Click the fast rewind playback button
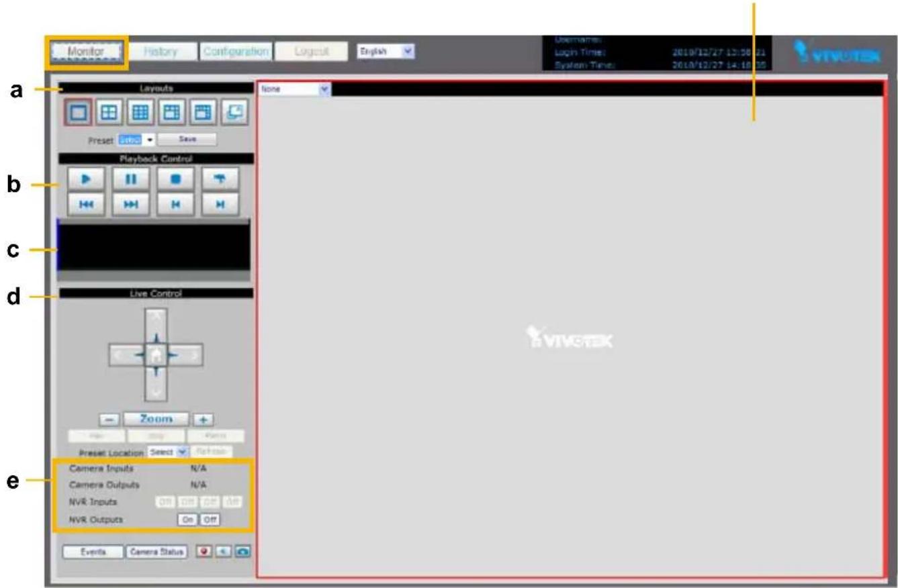Image resolution: width=898 pixels, height=588 pixels. pyautogui.click(x=86, y=204)
